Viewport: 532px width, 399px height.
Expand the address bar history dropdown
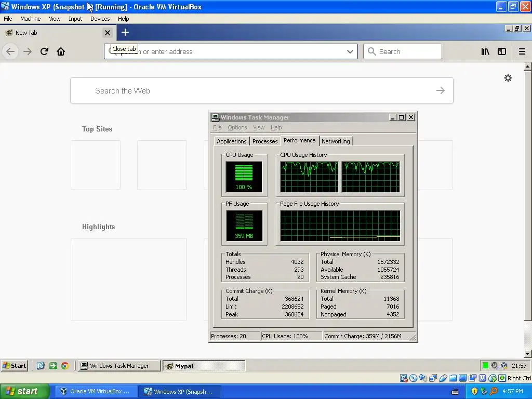[x=350, y=51]
